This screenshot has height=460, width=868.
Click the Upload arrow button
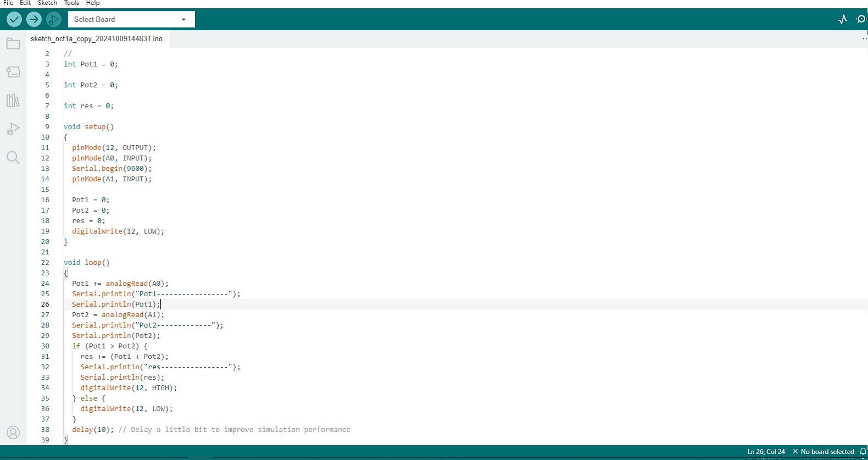click(x=34, y=19)
